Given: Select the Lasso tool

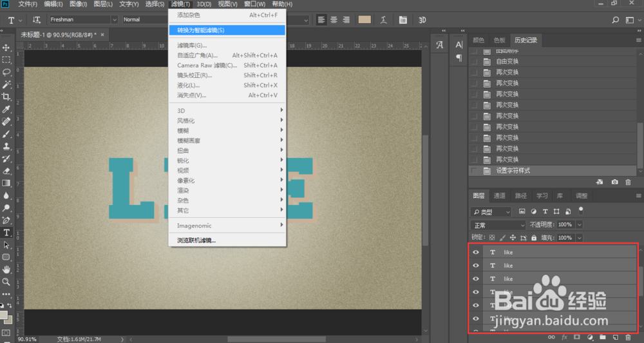Looking at the screenshot, I should pos(6,72).
